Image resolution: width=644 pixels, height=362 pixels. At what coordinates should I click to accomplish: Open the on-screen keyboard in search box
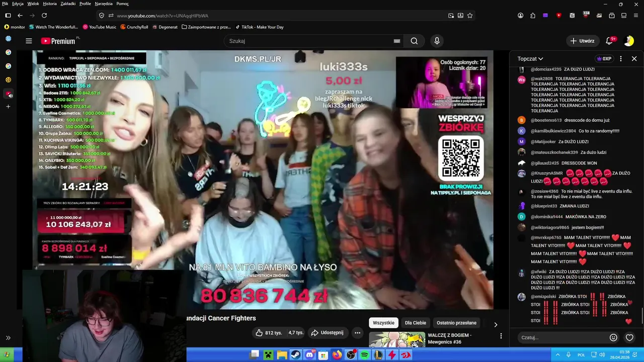[397, 41]
